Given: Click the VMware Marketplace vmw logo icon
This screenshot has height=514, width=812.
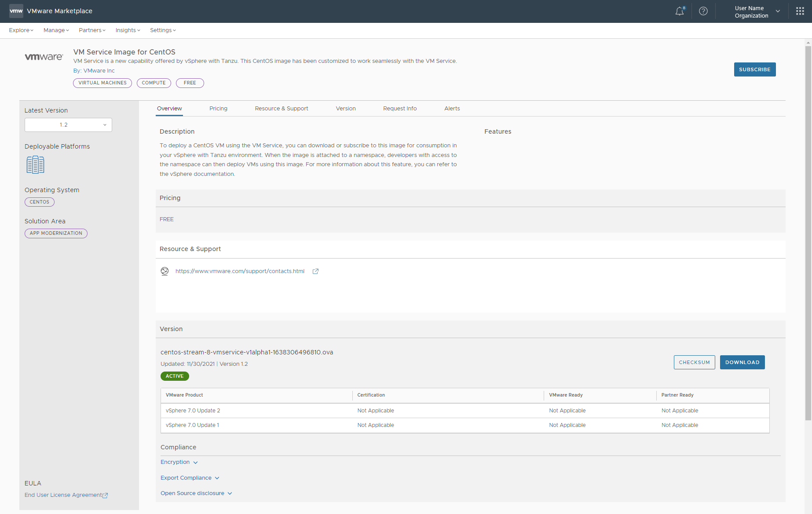Looking at the screenshot, I should tap(16, 11).
